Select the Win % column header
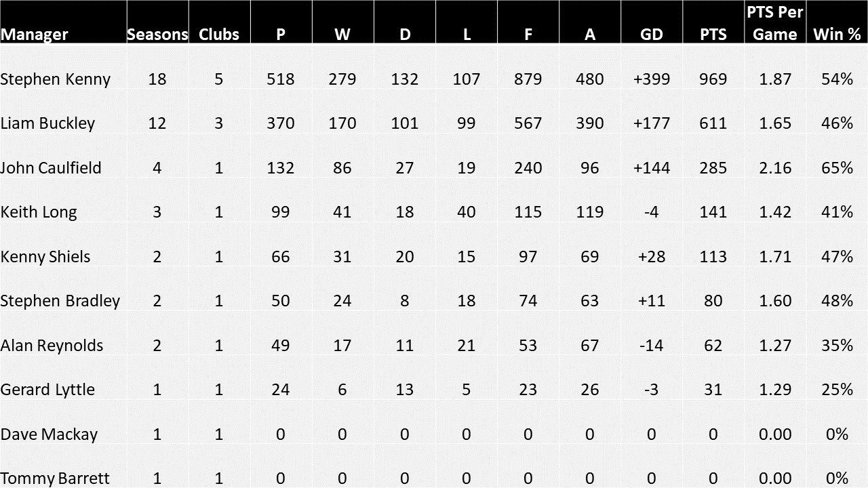The width and height of the screenshot is (868, 488). point(837,34)
